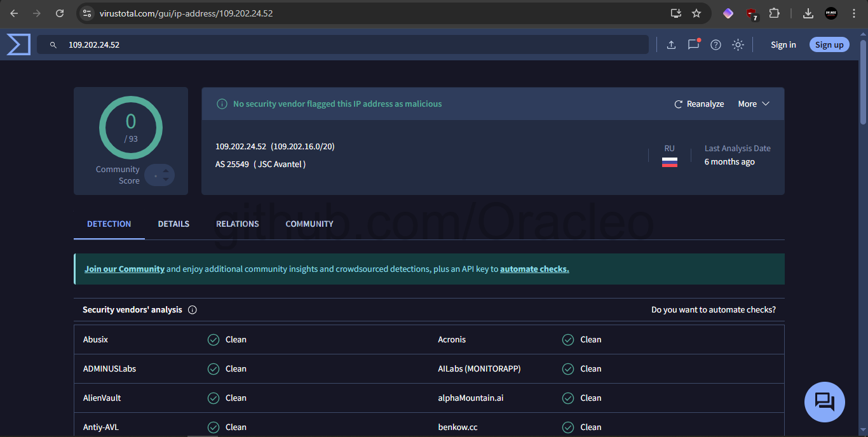868x437 pixels.
Task: Click the '(109.202.16.0/20)' network range text
Action: click(x=302, y=146)
